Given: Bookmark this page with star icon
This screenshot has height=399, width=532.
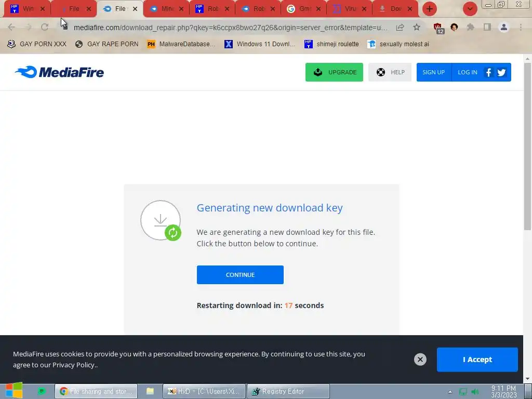Looking at the screenshot, I should [x=417, y=27].
